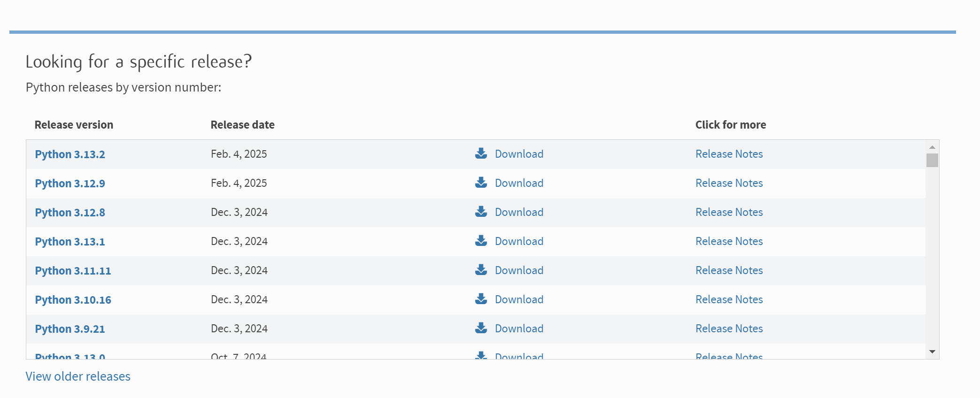Click the release list scroll down arrow

click(932, 352)
